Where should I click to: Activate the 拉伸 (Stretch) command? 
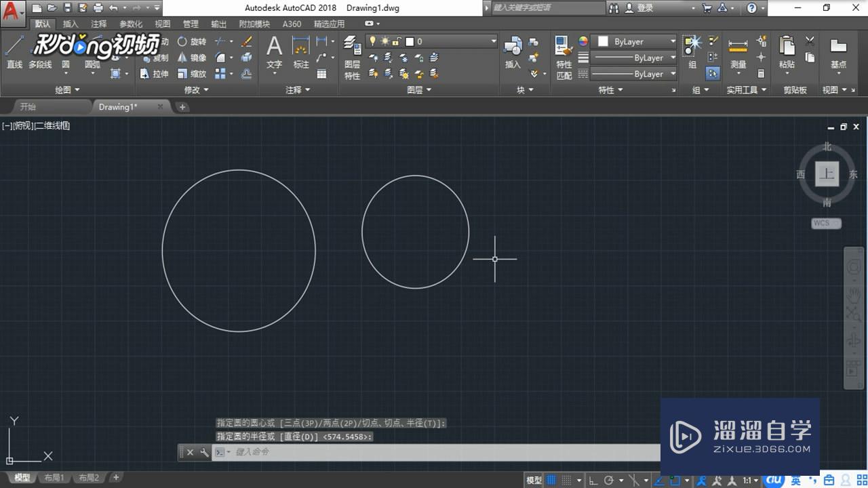(160, 75)
